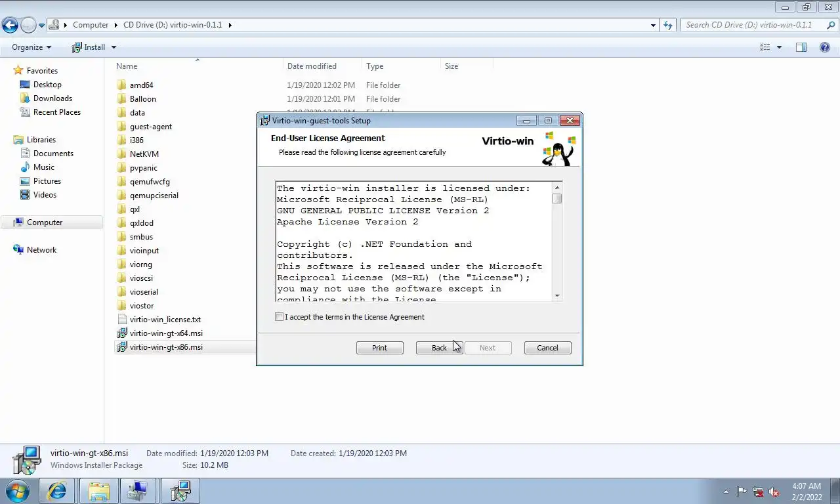The image size is (840, 504).
Task: Select the Balloon folder icon
Action: [121, 99]
